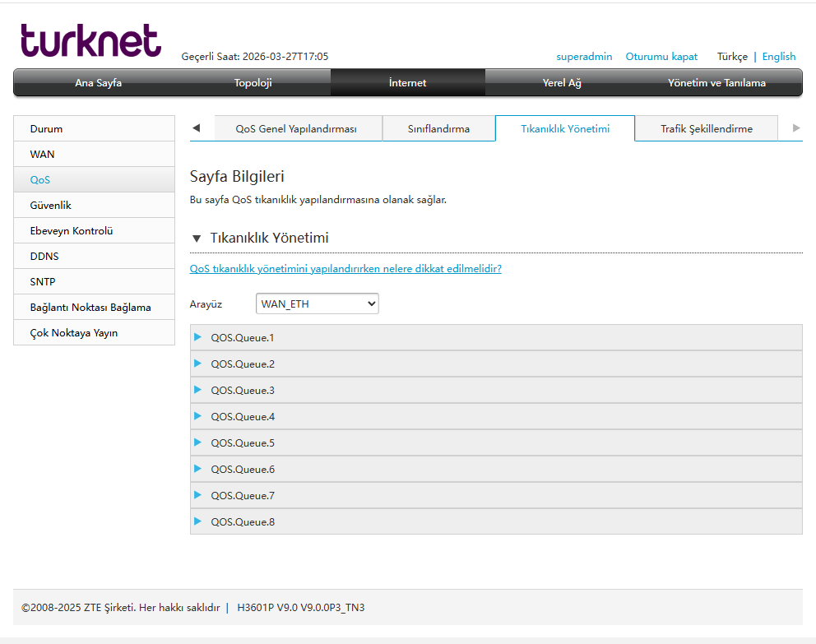This screenshot has height=644, width=816.
Task: Open the Arayüz WAN_ETH dropdown
Action: coord(317,303)
